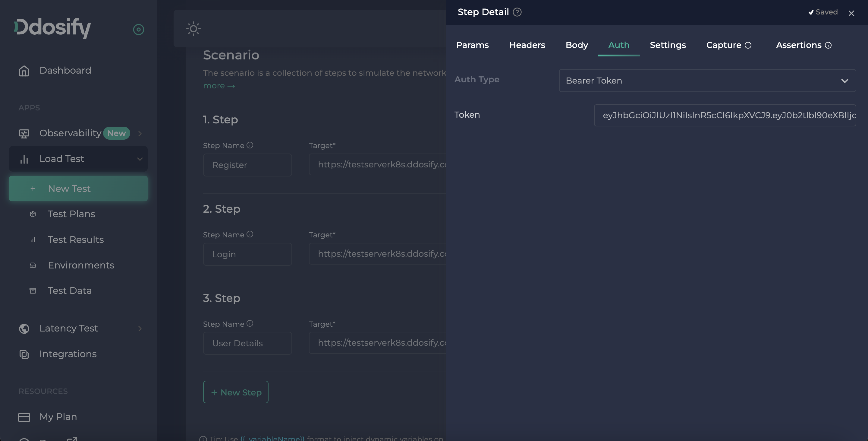Click the Integrations sidebar icon
Image resolution: width=868 pixels, height=441 pixels.
(x=24, y=354)
